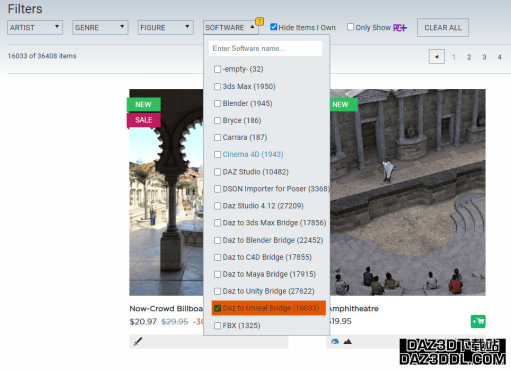Uncheck the Hide Items I Own checkbox
511x370 pixels.
[274, 27]
